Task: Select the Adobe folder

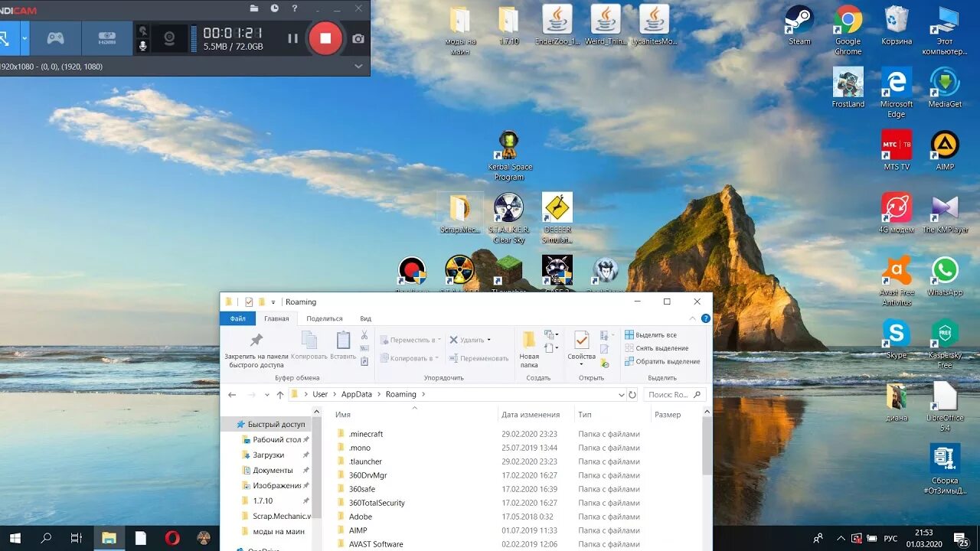Action: [360, 517]
